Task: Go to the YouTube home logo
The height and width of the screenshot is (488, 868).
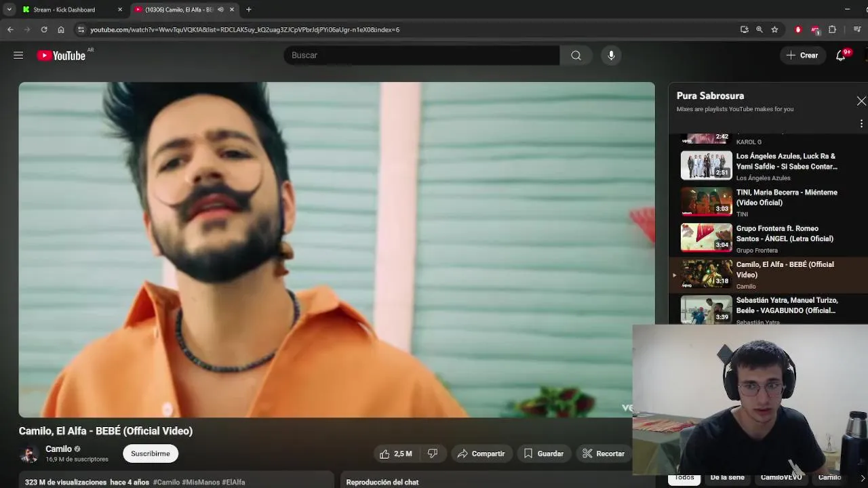Action: click(62, 56)
